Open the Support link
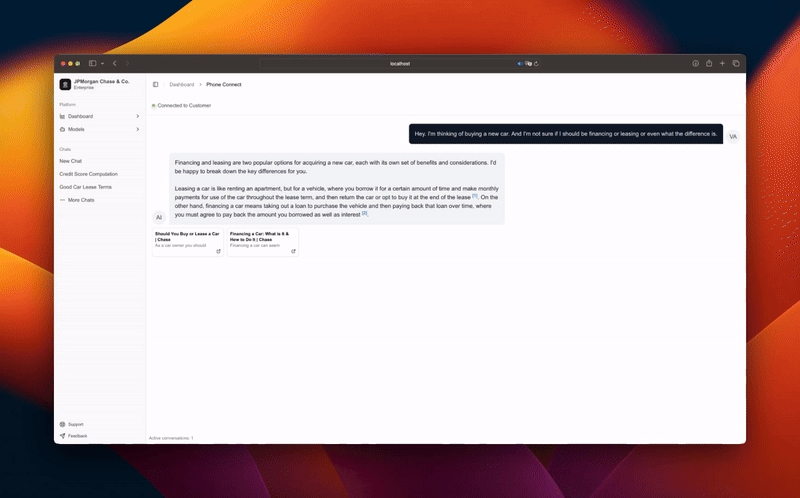The width and height of the screenshot is (800, 498). pyautogui.click(x=75, y=424)
